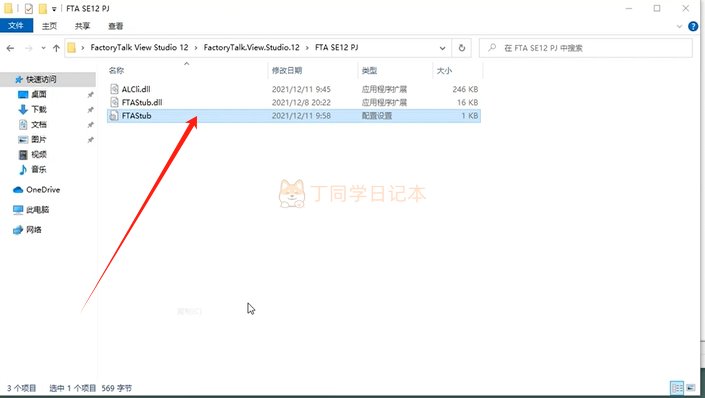The height and width of the screenshot is (398, 705).
Task: Select the FTAStub.dll file
Action: click(294, 103)
